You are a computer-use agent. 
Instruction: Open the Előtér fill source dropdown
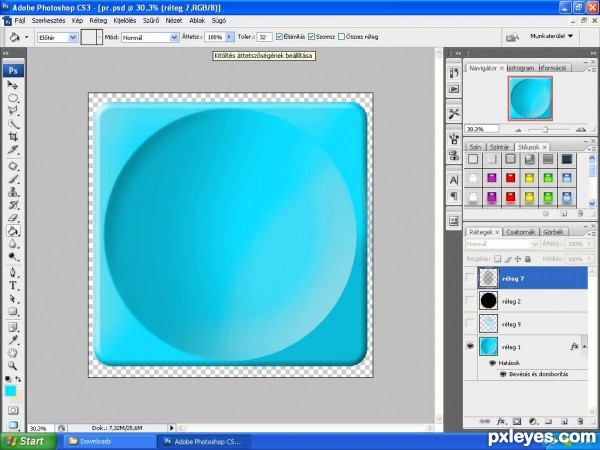(x=73, y=38)
